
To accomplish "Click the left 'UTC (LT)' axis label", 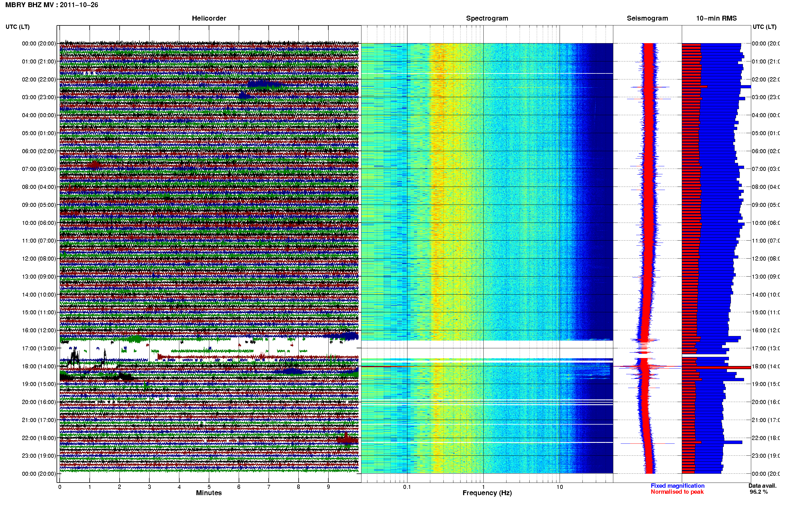I will pyautogui.click(x=17, y=27).
